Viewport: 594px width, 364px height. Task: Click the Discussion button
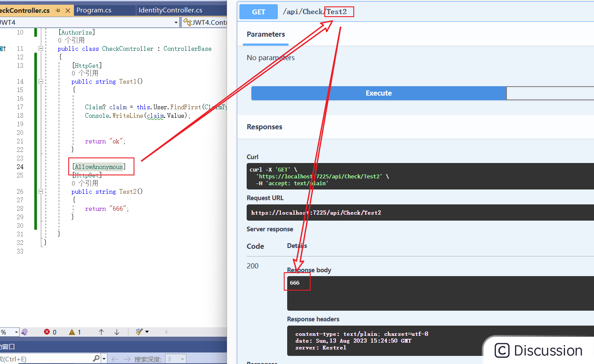539,350
